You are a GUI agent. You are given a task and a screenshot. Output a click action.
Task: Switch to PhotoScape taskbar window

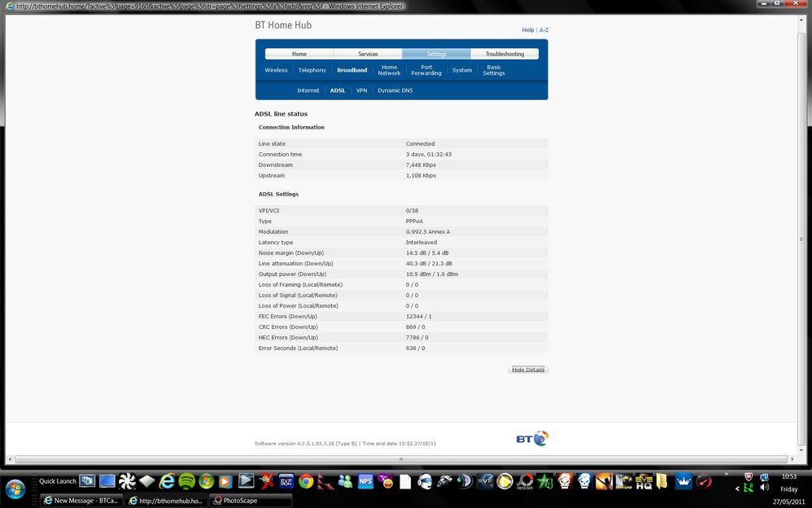251,501
